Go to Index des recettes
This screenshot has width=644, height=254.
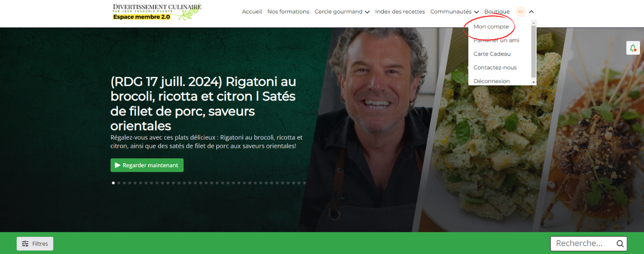400,11
